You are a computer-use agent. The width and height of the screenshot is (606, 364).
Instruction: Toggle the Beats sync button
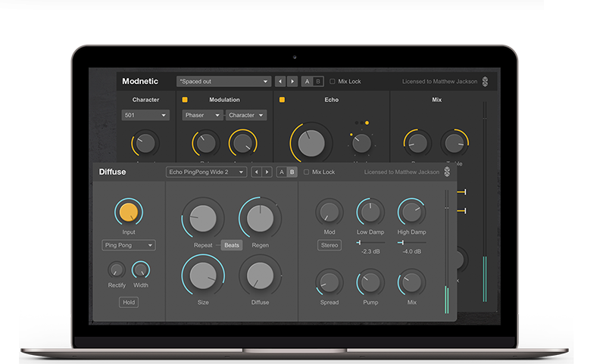(232, 245)
